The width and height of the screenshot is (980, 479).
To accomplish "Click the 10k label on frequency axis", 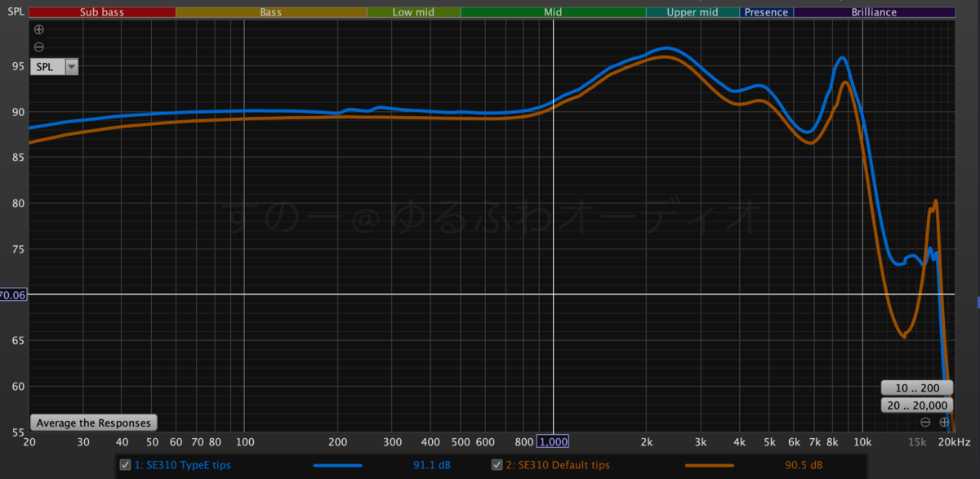I will coord(862,442).
